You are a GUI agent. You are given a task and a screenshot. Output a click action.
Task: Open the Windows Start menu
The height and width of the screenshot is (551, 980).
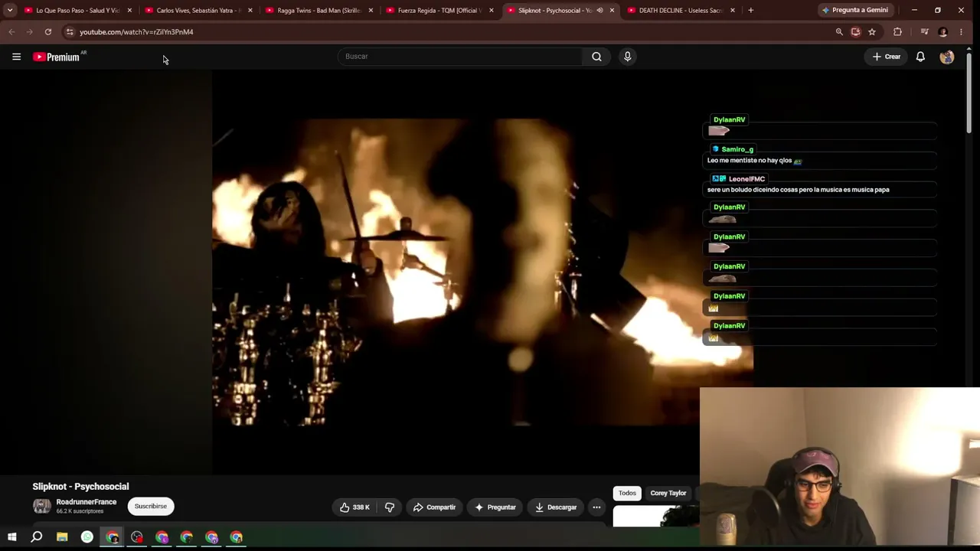point(11,537)
